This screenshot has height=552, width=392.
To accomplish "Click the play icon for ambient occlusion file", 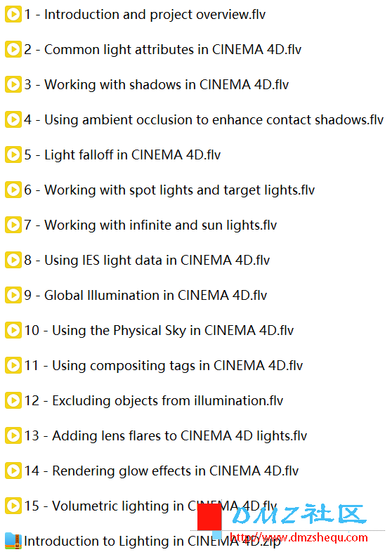I will (13, 119).
